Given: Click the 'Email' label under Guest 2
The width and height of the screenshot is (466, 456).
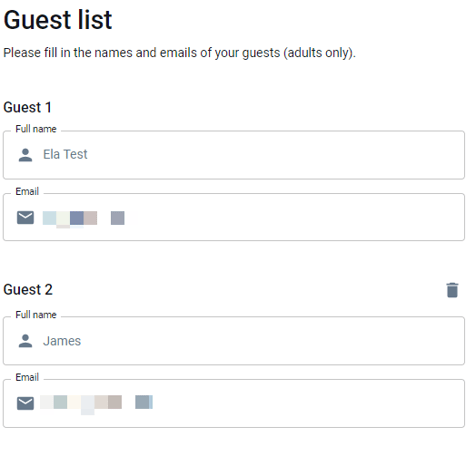Looking at the screenshot, I should pos(27,377).
